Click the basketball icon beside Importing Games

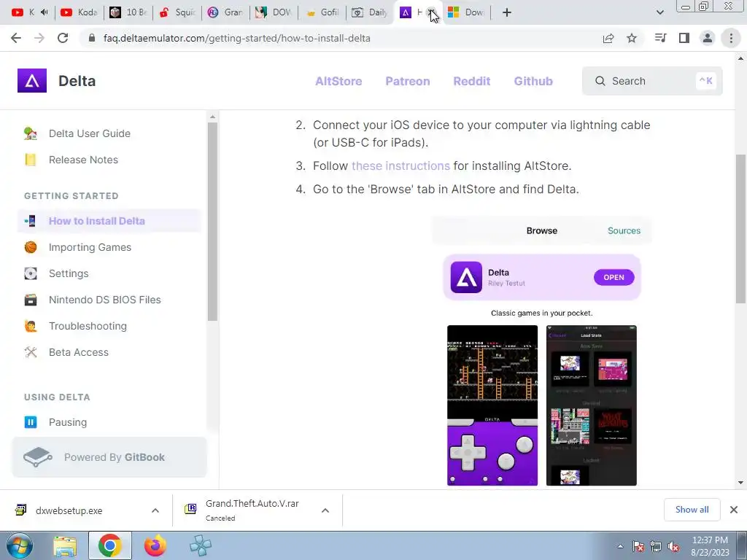[x=31, y=247]
